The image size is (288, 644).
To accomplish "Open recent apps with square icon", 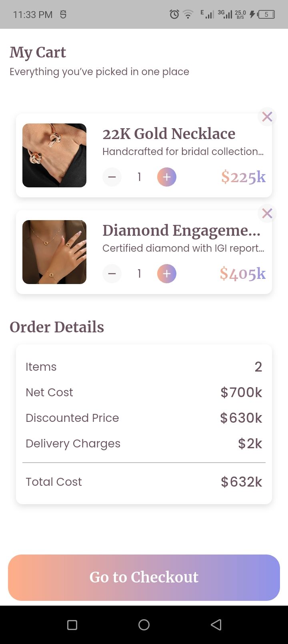I will (72, 625).
